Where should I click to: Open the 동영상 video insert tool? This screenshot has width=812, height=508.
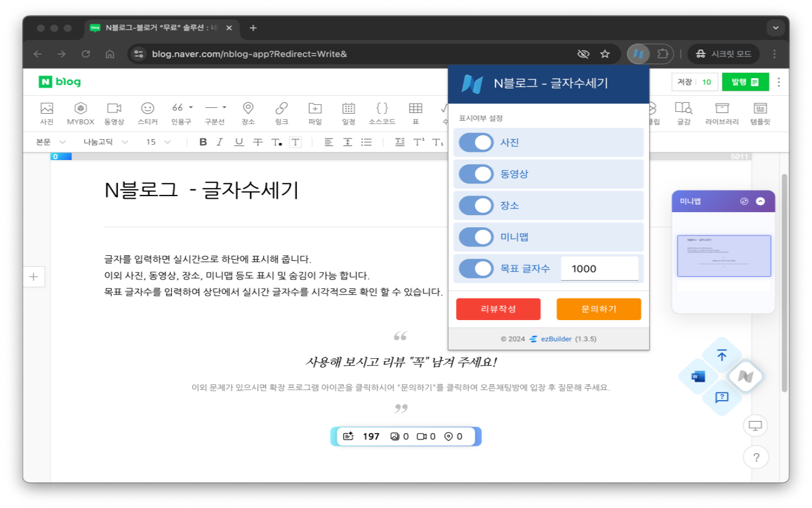pos(114,113)
